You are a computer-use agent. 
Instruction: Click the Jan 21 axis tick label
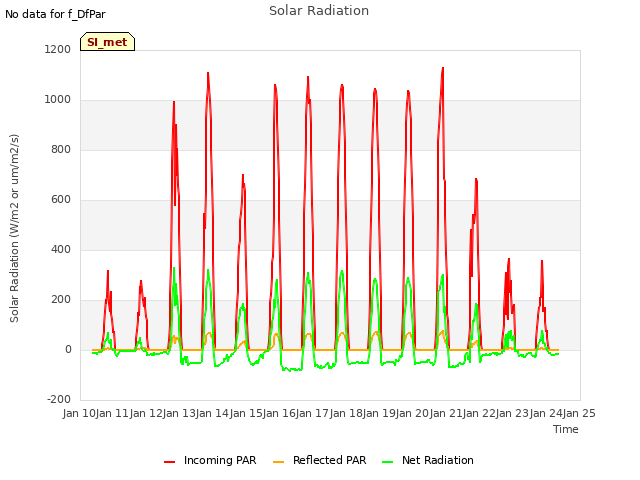[x=446, y=413]
